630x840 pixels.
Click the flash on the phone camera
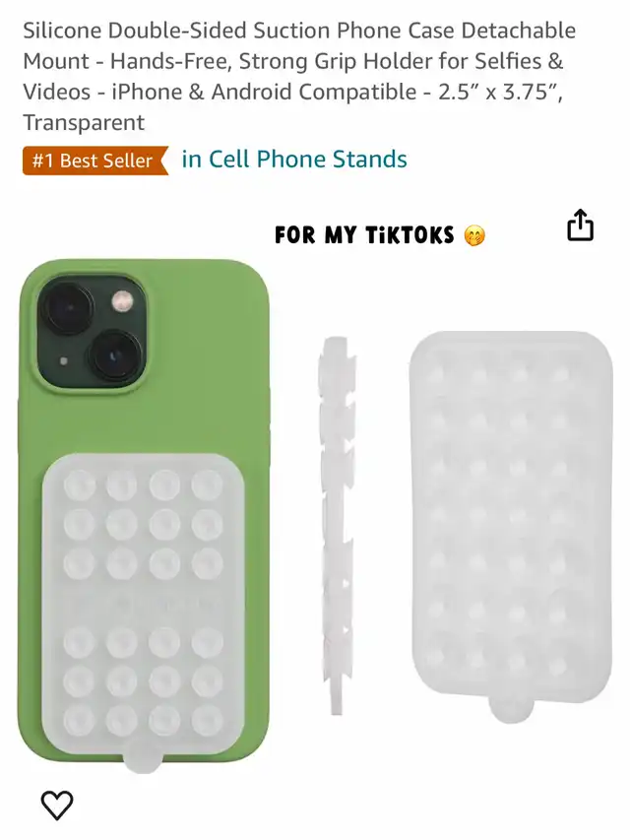click(x=122, y=301)
